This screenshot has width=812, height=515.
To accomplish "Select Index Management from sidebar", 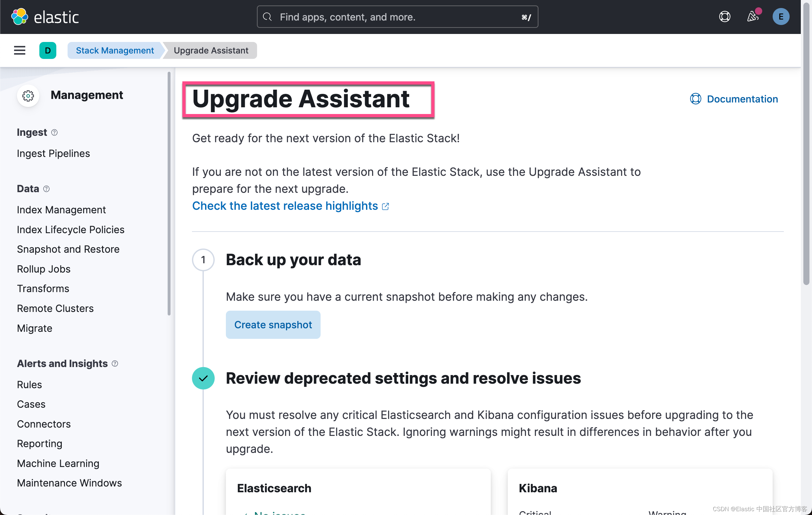I will click(x=61, y=209).
